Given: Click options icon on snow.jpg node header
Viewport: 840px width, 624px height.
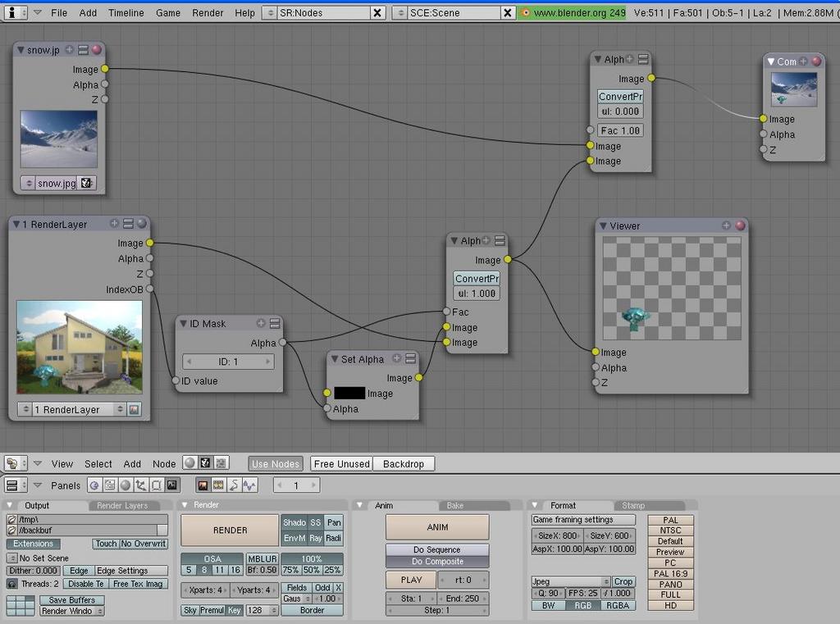Looking at the screenshot, I should click(83, 50).
